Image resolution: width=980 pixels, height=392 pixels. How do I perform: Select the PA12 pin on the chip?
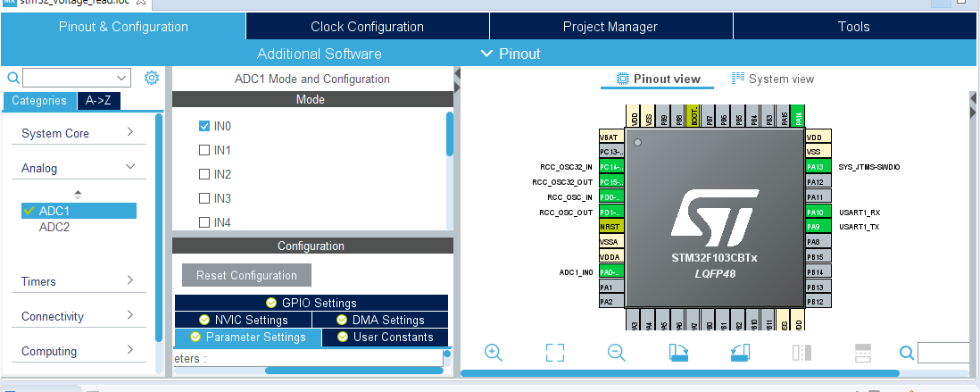click(x=818, y=182)
